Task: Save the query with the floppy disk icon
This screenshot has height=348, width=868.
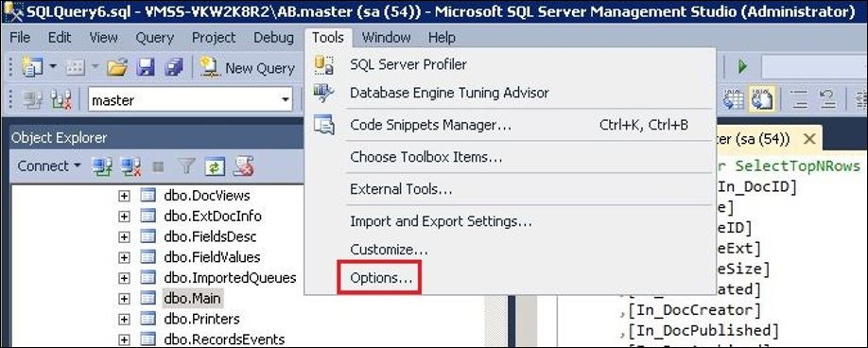Action: [145, 67]
